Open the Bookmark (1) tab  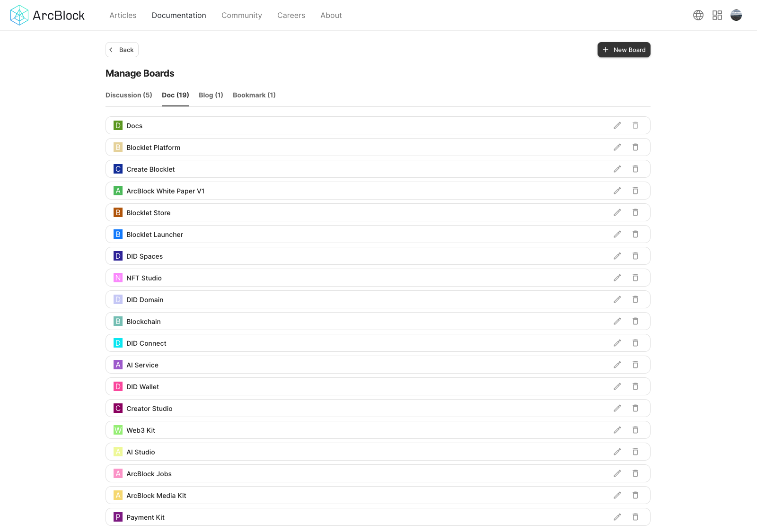[254, 95]
